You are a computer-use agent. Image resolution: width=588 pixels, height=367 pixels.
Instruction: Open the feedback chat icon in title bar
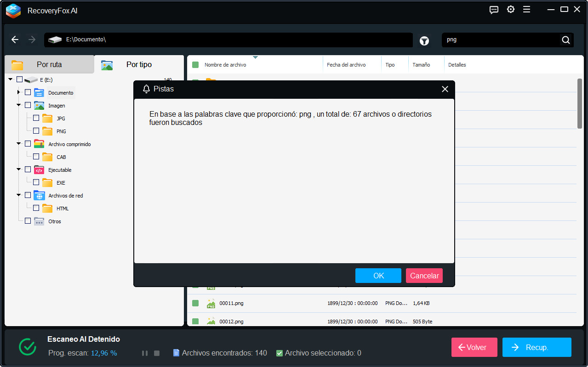(493, 9)
